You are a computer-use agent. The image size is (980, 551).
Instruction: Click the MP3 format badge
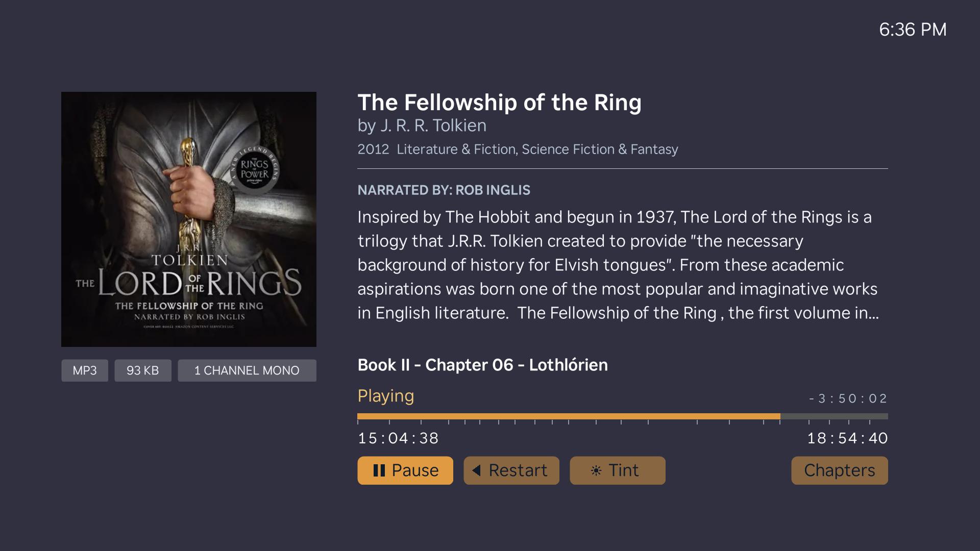pyautogui.click(x=85, y=370)
